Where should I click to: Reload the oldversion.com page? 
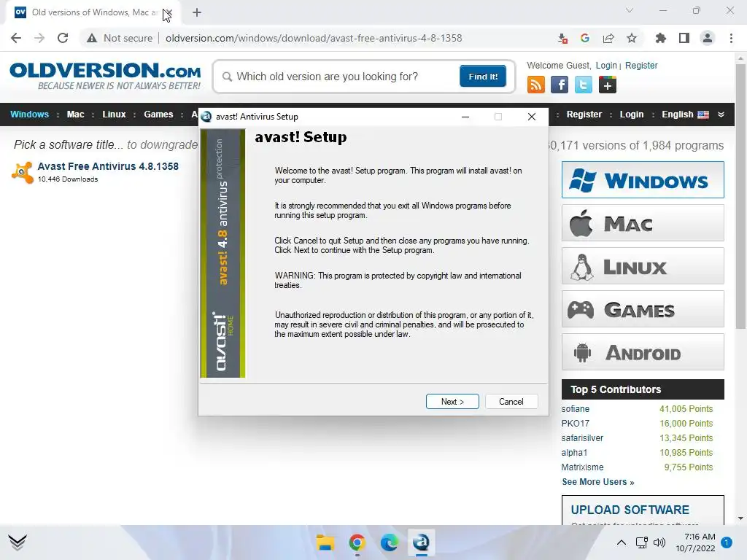click(x=63, y=38)
